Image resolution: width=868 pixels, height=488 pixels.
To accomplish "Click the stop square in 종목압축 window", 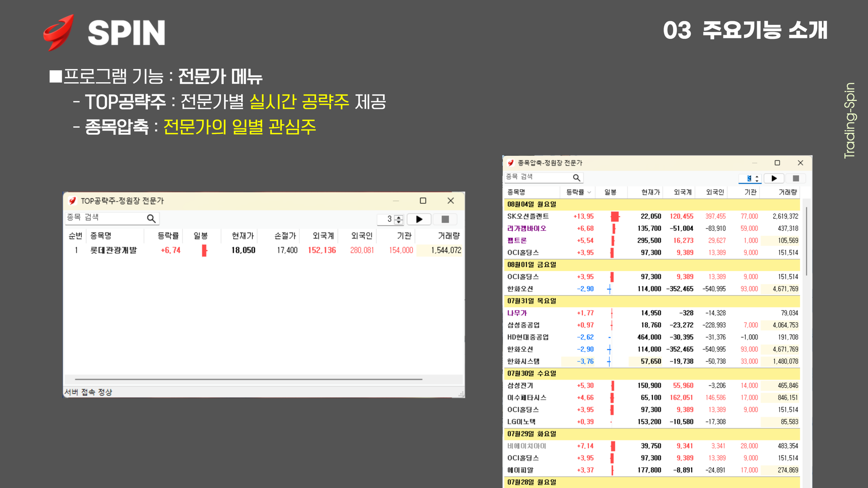I will [796, 178].
